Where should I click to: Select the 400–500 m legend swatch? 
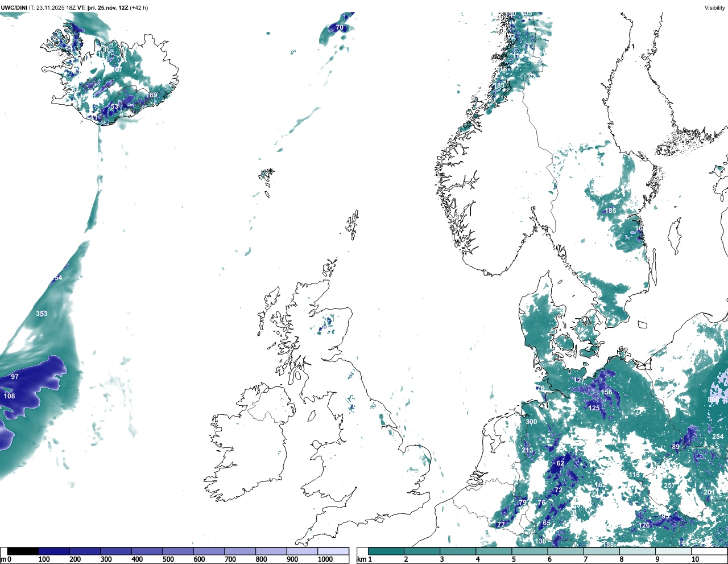tap(147, 551)
